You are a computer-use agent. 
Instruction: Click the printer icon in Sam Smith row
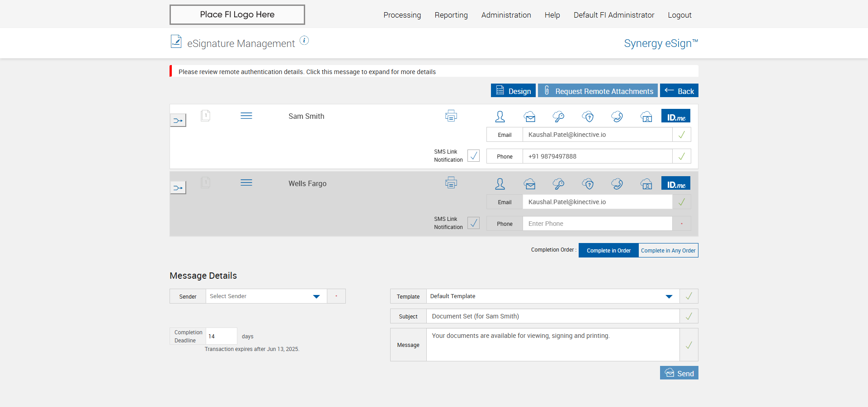(451, 116)
